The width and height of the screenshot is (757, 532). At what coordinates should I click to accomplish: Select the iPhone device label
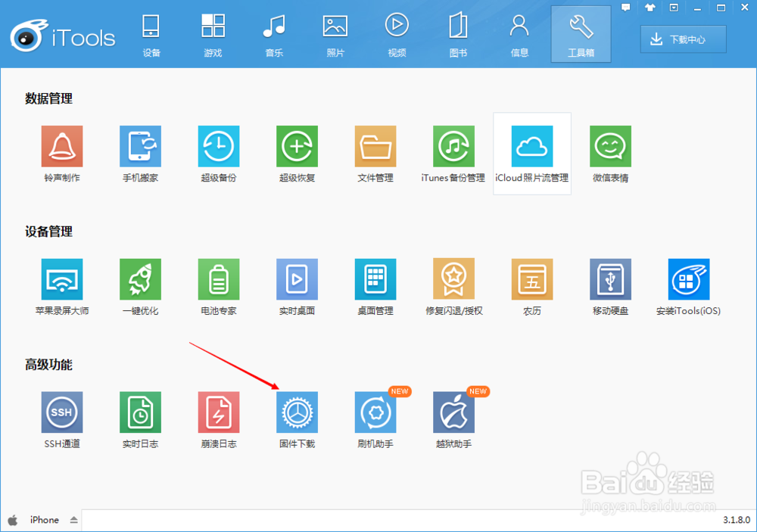tap(45, 520)
